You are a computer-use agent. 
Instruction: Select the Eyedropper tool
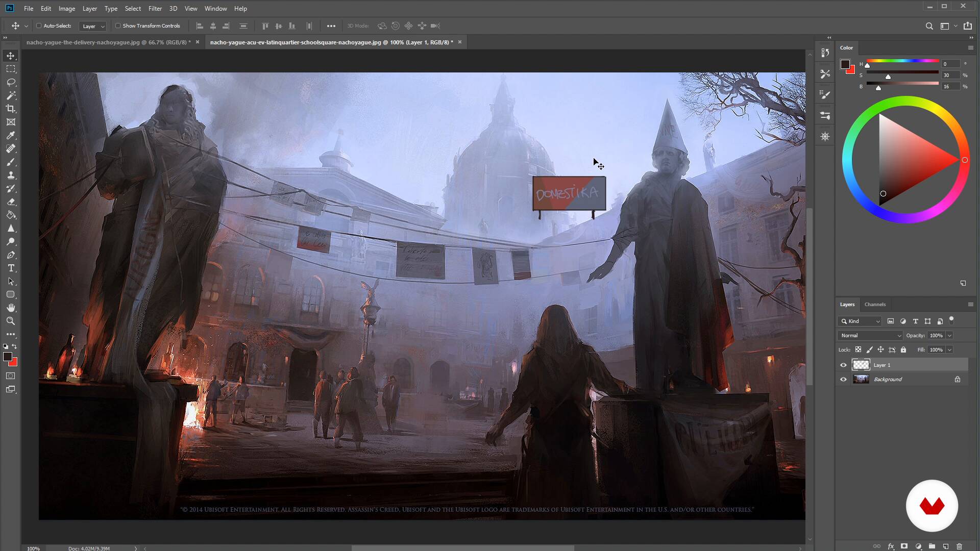(11, 135)
